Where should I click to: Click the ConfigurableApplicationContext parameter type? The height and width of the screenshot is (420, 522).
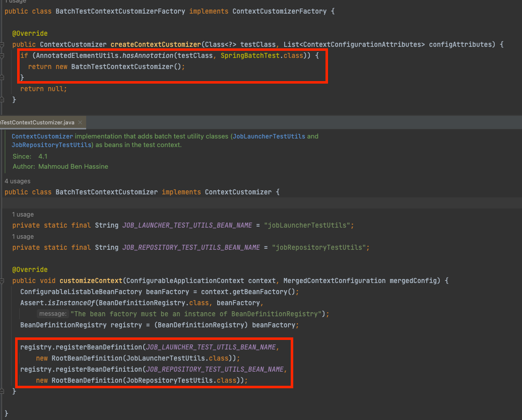pyautogui.click(x=185, y=281)
